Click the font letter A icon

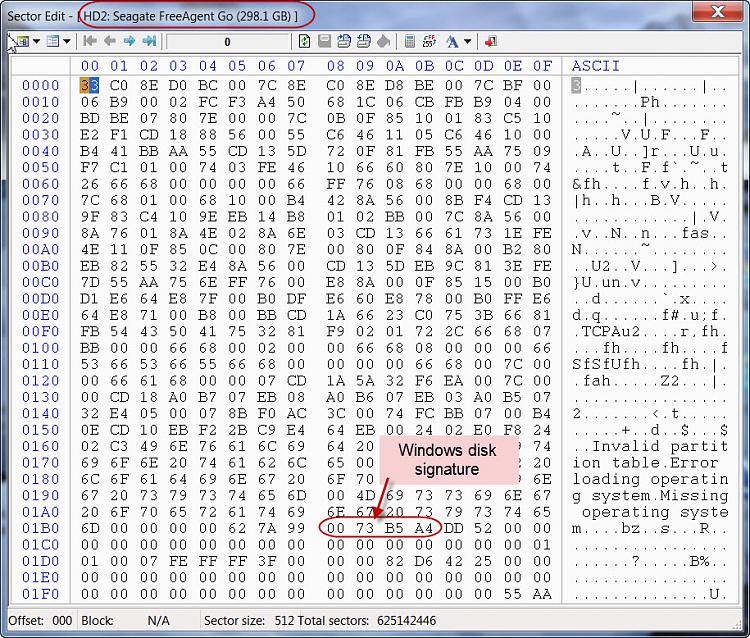pyautogui.click(x=452, y=42)
